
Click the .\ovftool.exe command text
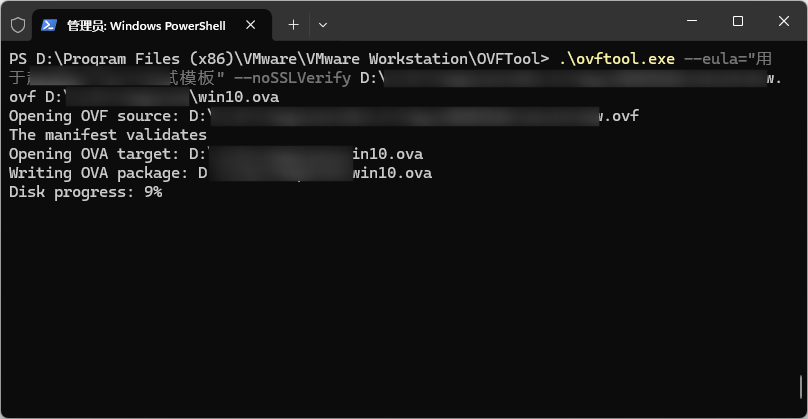tap(617, 59)
